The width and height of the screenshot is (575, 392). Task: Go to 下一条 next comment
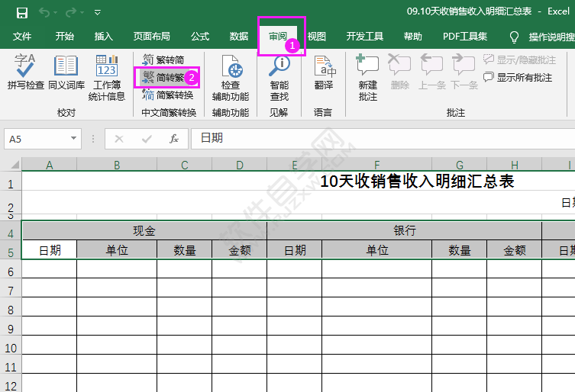(464, 72)
